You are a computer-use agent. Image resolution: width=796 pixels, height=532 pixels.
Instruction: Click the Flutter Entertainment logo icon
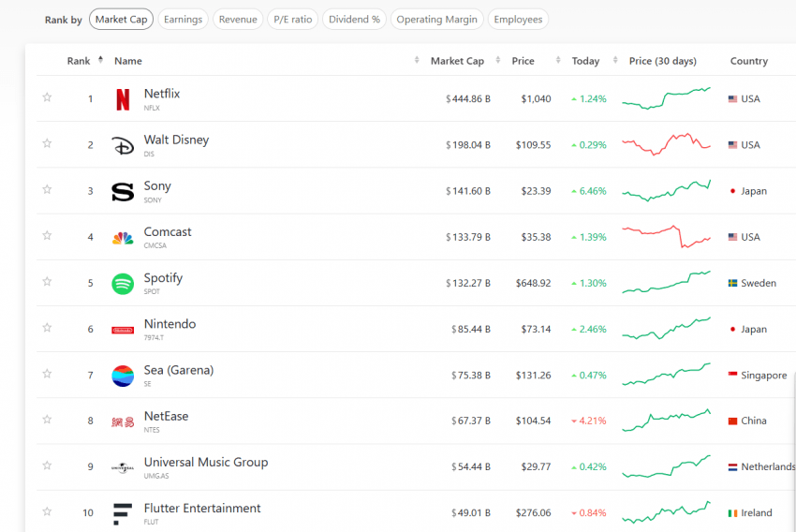[x=123, y=513]
